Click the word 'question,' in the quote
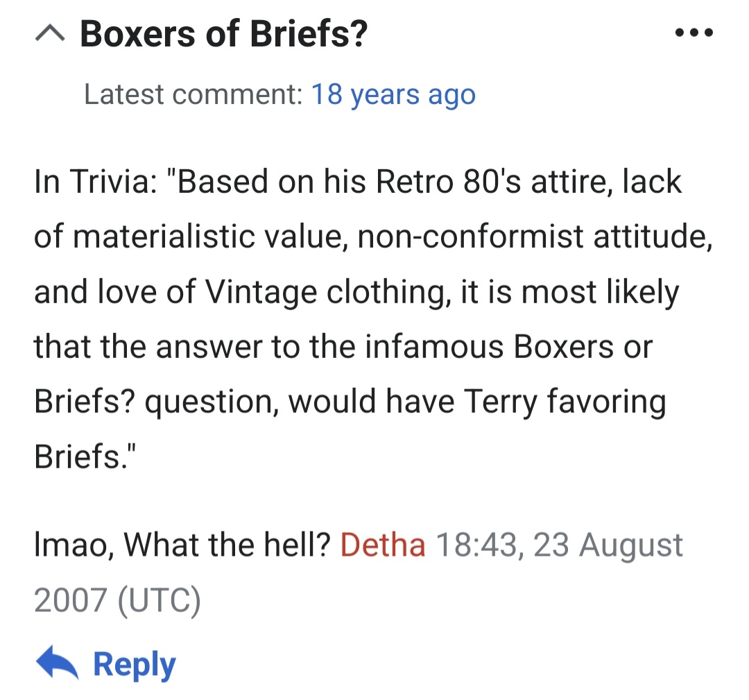The height and width of the screenshot is (700, 749). click(210, 402)
